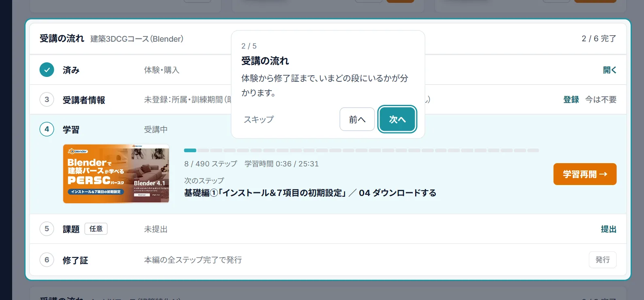Click 本編の全ステップ完了で発行 text
644x300 pixels.
click(x=193, y=260)
